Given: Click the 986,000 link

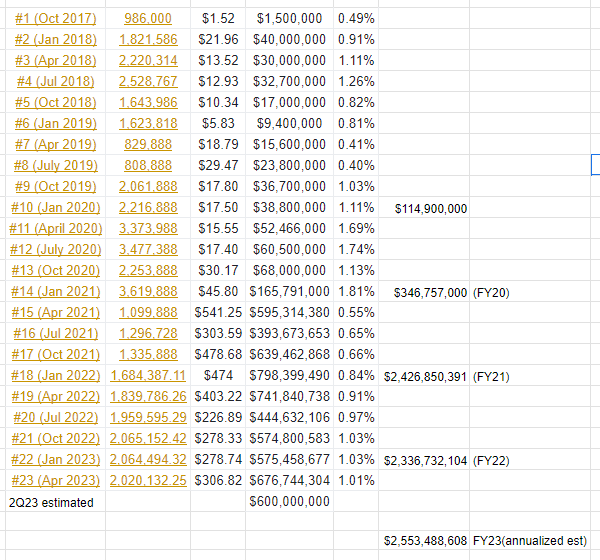Looking at the screenshot, I should 148,18.
